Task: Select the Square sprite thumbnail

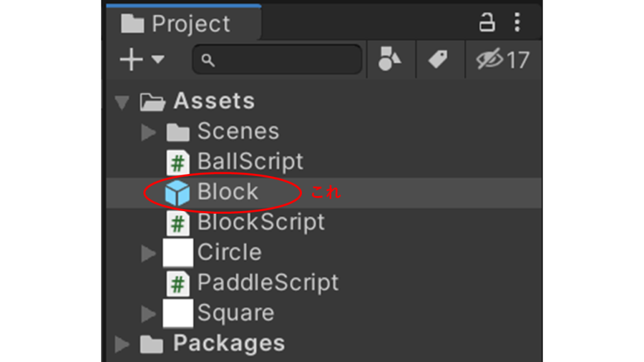Action: pos(177,314)
